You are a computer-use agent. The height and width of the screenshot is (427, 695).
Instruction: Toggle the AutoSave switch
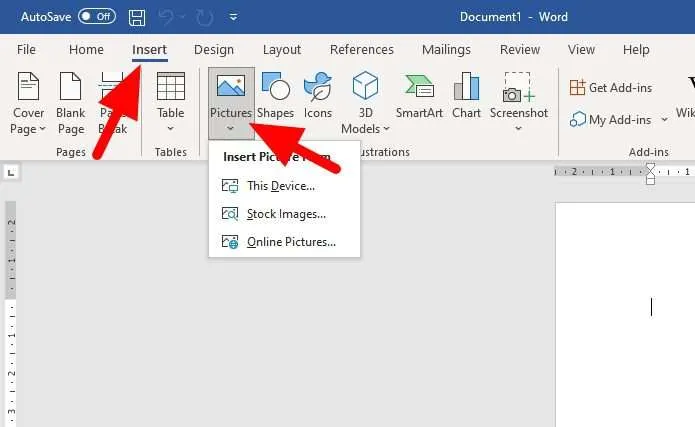[x=97, y=17]
